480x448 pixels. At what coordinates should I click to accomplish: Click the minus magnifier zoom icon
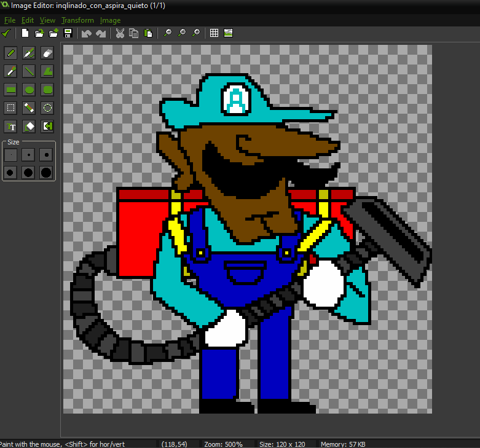coord(167,33)
